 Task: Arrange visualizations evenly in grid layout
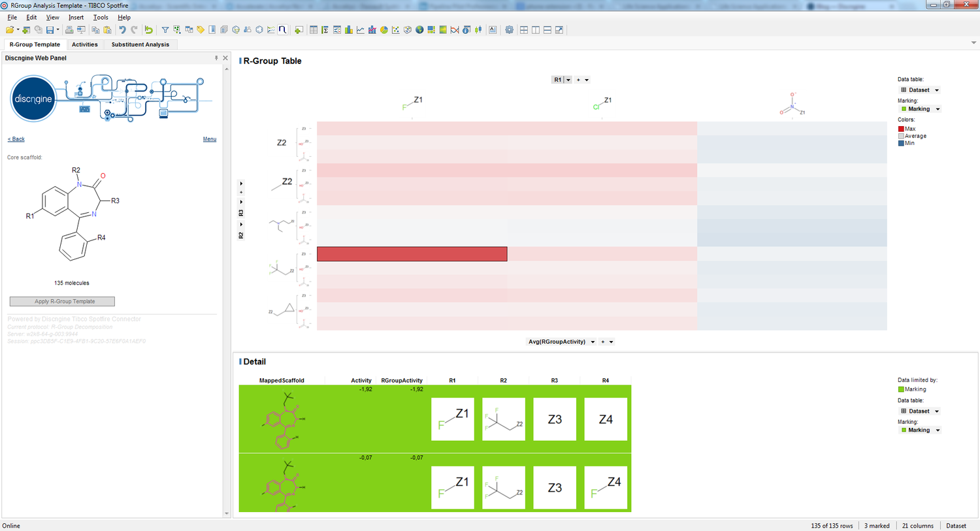pos(524,30)
